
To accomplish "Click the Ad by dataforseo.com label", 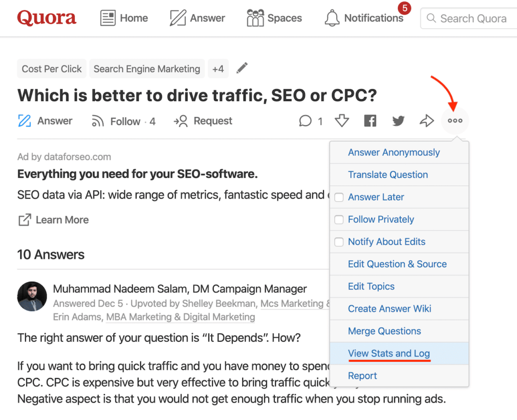I will [64, 156].
